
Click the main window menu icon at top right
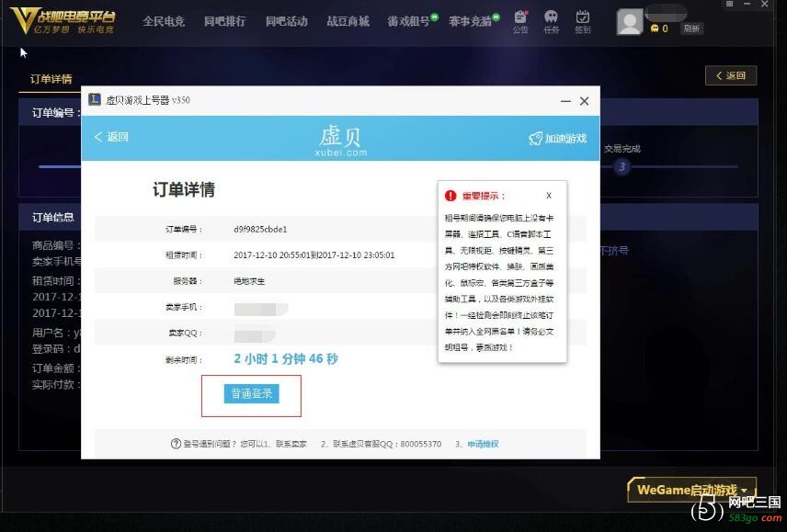pyautogui.click(x=730, y=4)
